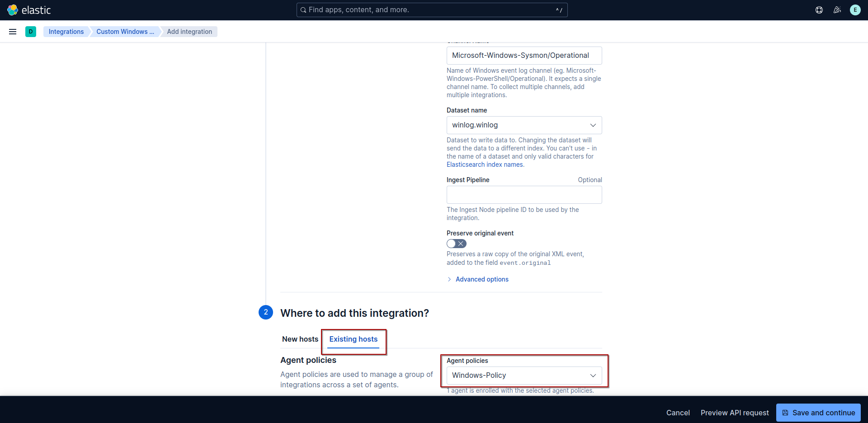Go to Custom Windows breadcrumb
Image resolution: width=868 pixels, height=423 pixels.
(125, 32)
